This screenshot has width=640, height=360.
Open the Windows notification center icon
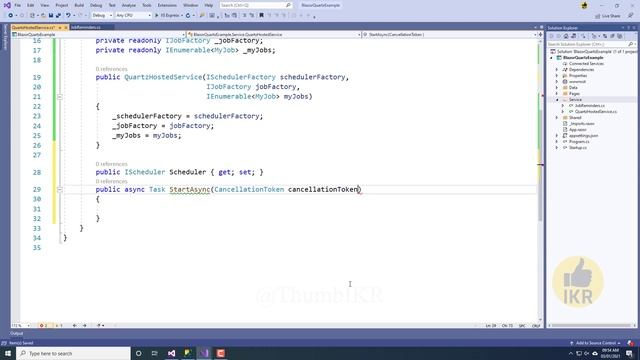pyautogui.click(x=629, y=353)
